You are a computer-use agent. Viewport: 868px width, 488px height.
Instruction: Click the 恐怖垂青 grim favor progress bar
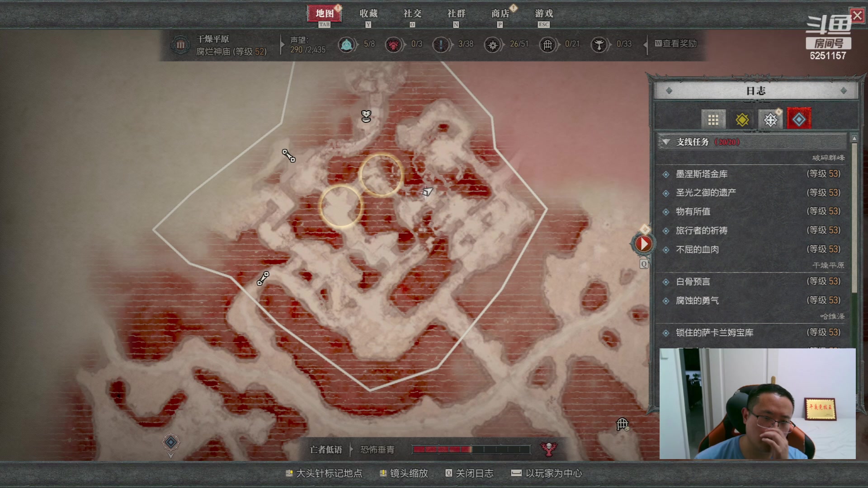click(x=471, y=449)
